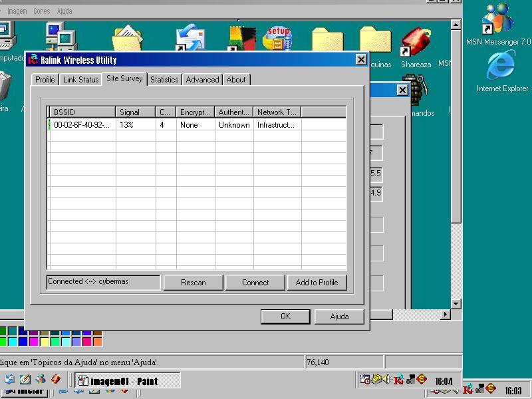Open the Statistics tab
The height and width of the screenshot is (399, 532).
164,80
